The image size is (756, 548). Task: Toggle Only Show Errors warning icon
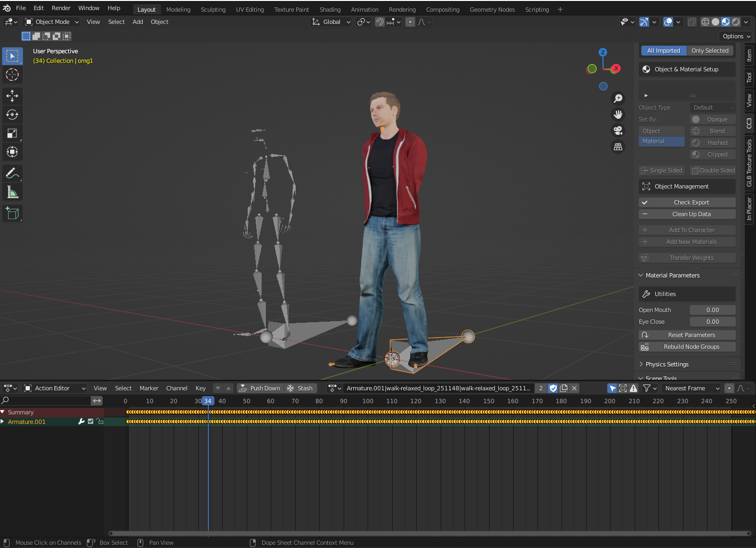tap(633, 388)
